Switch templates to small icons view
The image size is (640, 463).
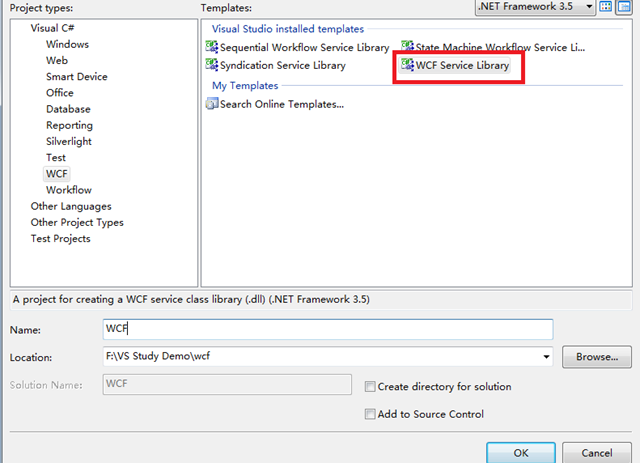624,7
